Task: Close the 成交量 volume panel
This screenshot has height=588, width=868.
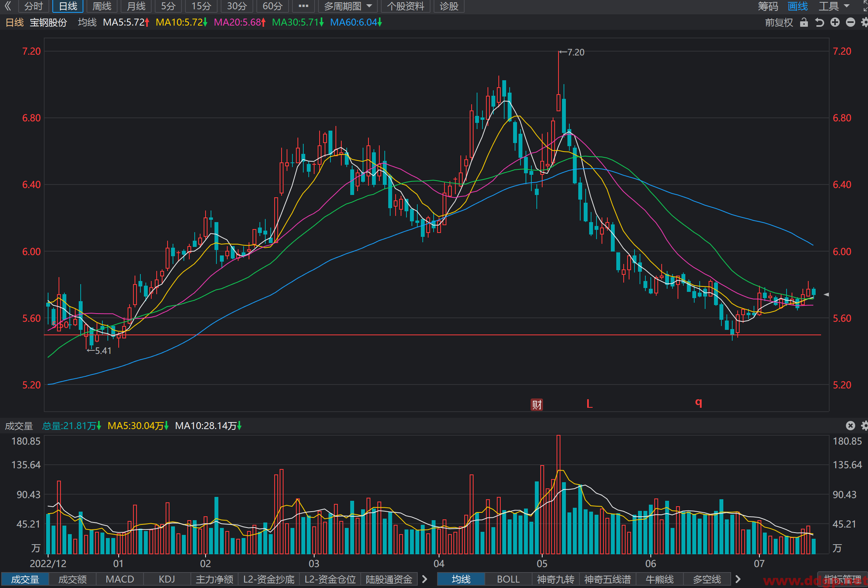Action: coord(850,426)
